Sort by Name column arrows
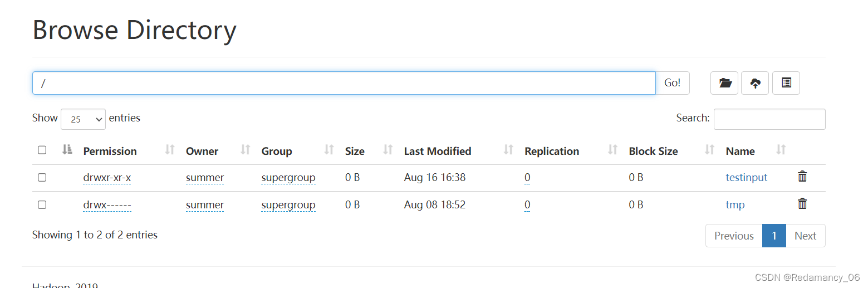 coord(781,149)
